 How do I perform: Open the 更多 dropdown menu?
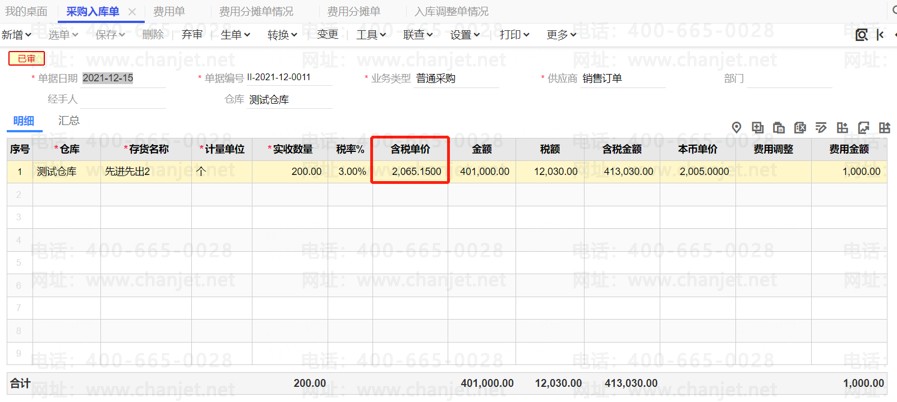pos(561,35)
